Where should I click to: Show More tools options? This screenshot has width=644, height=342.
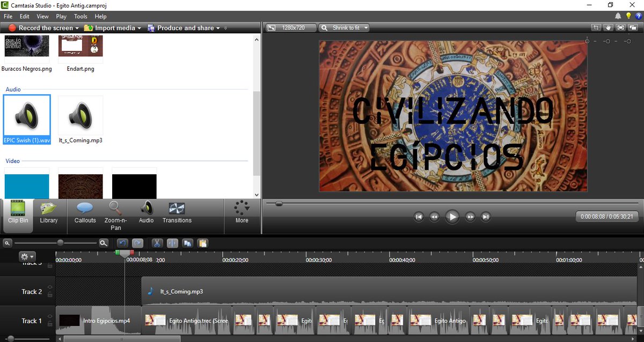242,213
